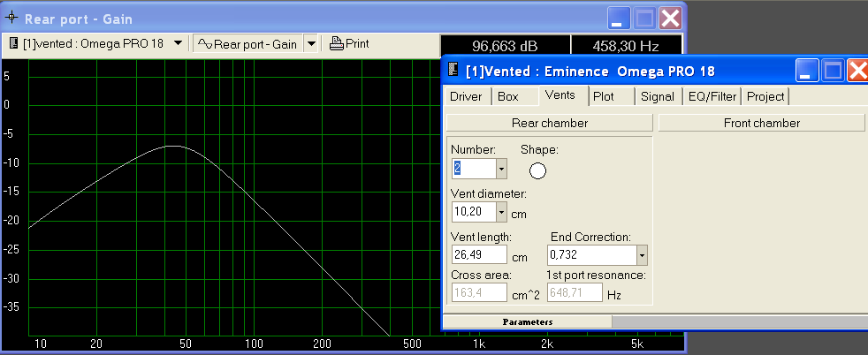Screen dimensions: 868x355
Task: Click the Number field showing 2
Action: click(474, 168)
